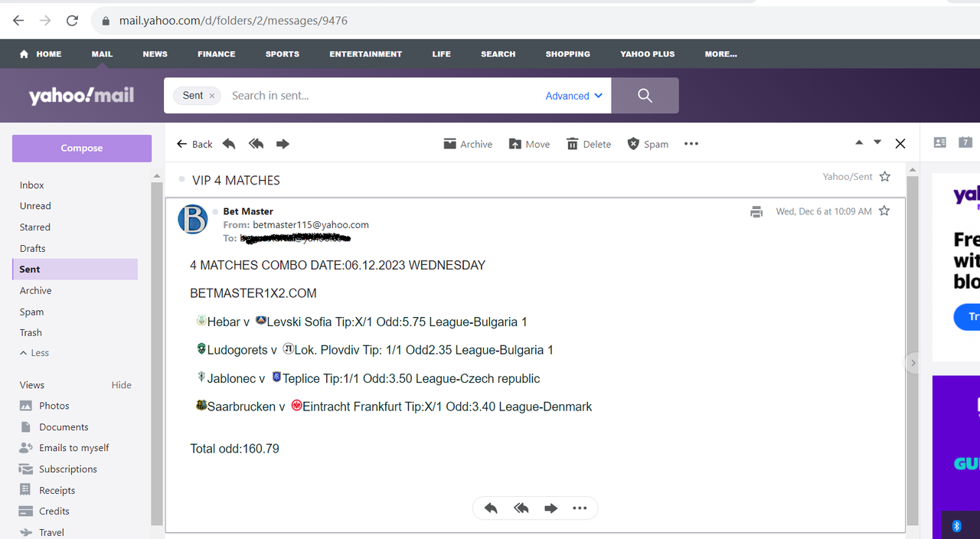The width and height of the screenshot is (980, 539).
Task: Reply all using the top toolbar icon
Action: pyautogui.click(x=256, y=144)
